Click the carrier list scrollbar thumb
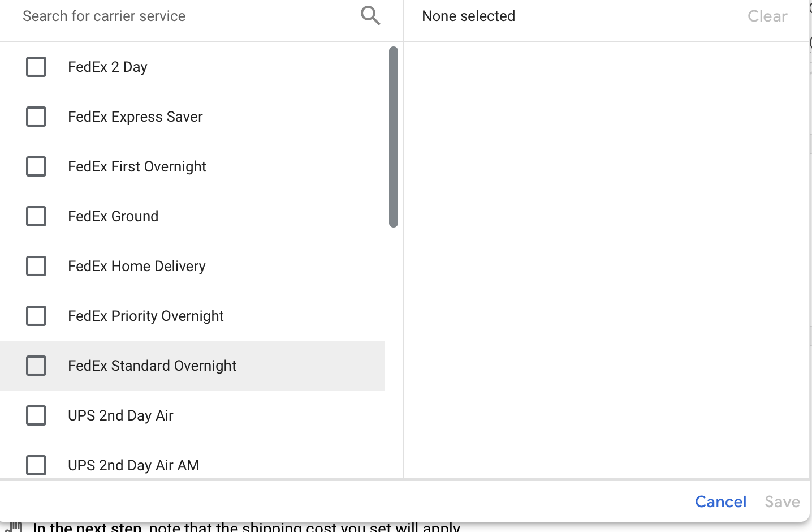Viewport: 812px width, 532px height. point(394,137)
